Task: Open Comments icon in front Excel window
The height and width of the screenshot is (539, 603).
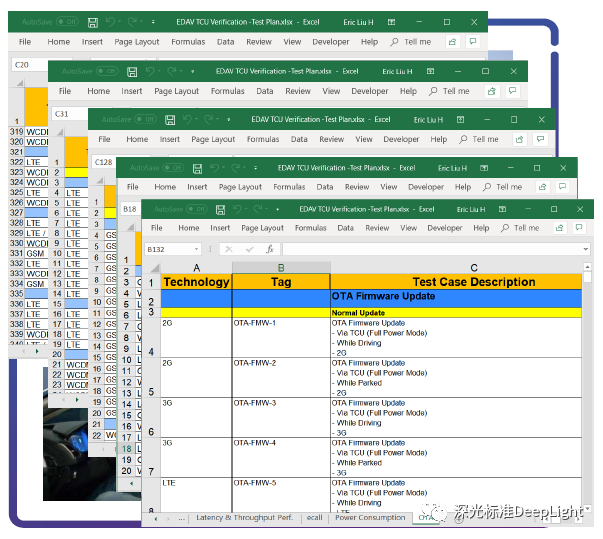Action: [x=579, y=228]
